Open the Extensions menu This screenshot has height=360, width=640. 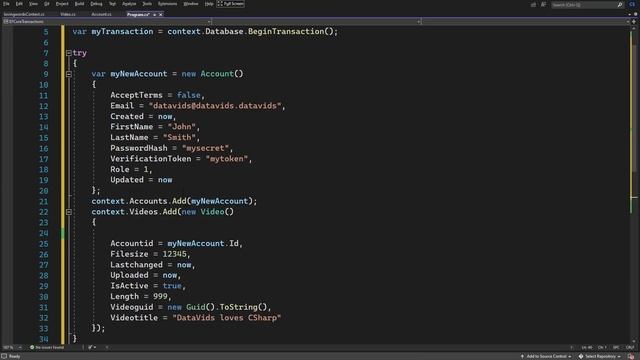coord(167,4)
